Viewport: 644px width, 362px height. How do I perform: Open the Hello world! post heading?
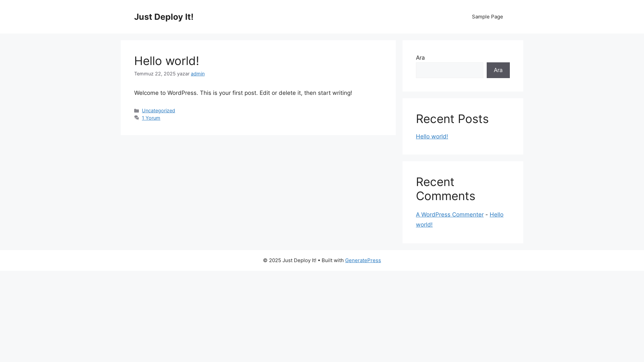coord(167,61)
